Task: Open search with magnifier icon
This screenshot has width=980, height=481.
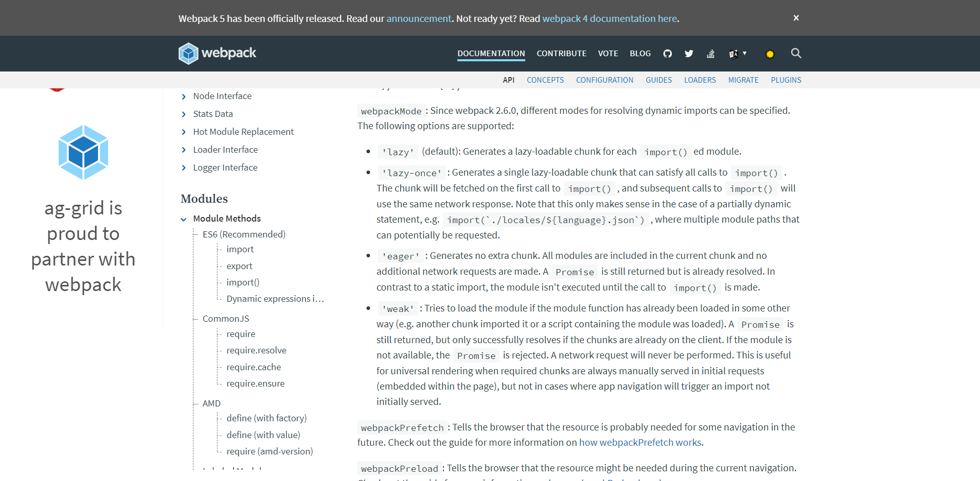Action: 796,53
